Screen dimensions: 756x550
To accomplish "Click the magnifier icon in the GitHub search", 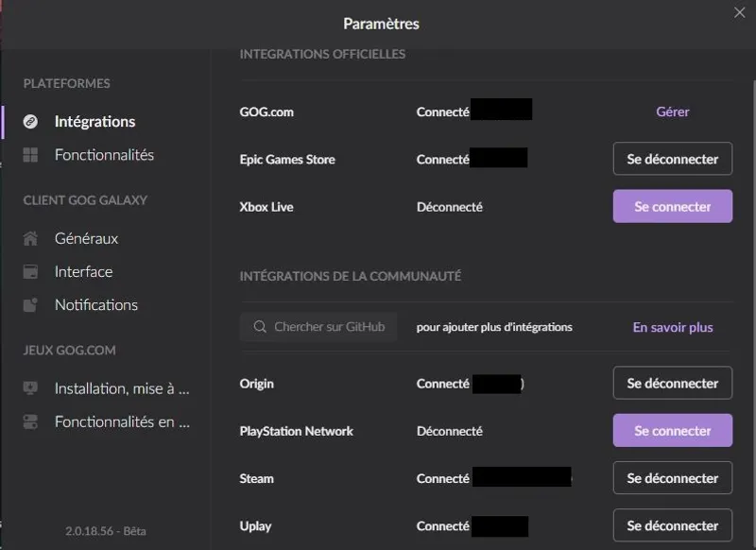I will 258,326.
